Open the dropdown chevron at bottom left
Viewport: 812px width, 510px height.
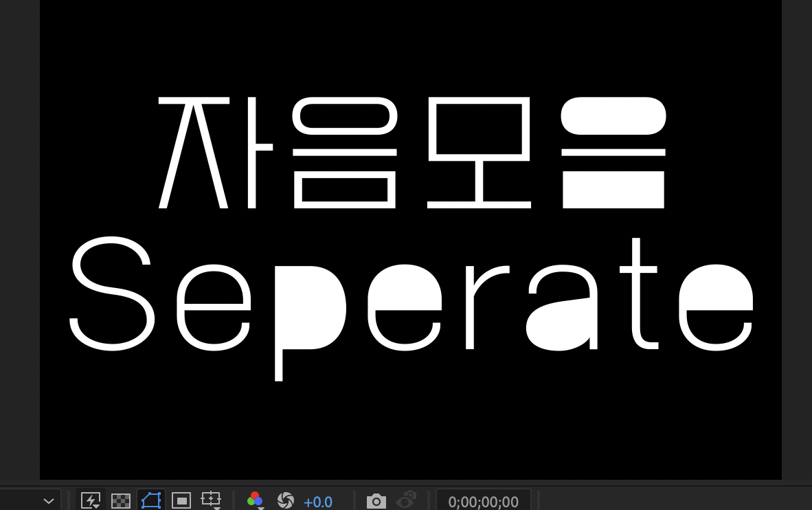click(x=49, y=501)
